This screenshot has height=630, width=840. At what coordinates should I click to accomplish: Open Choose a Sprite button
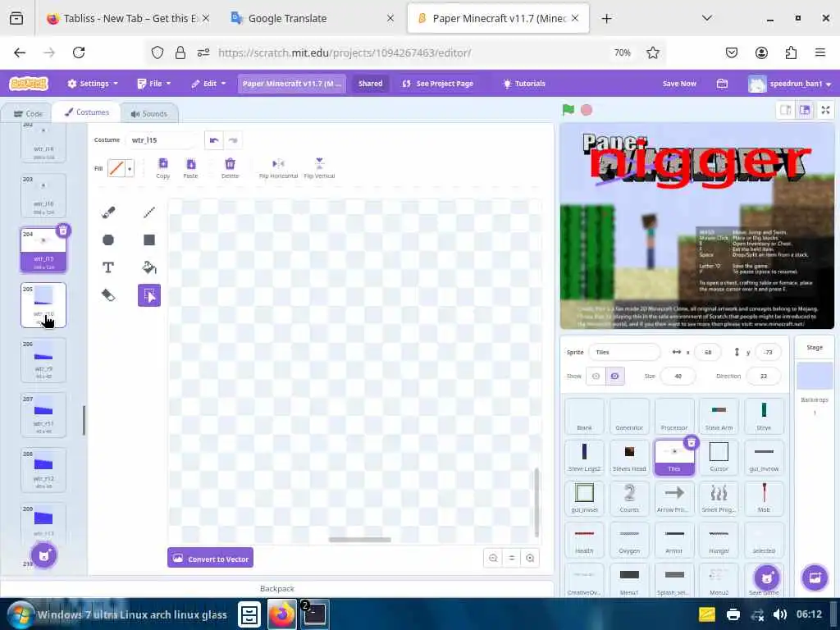pos(767,577)
